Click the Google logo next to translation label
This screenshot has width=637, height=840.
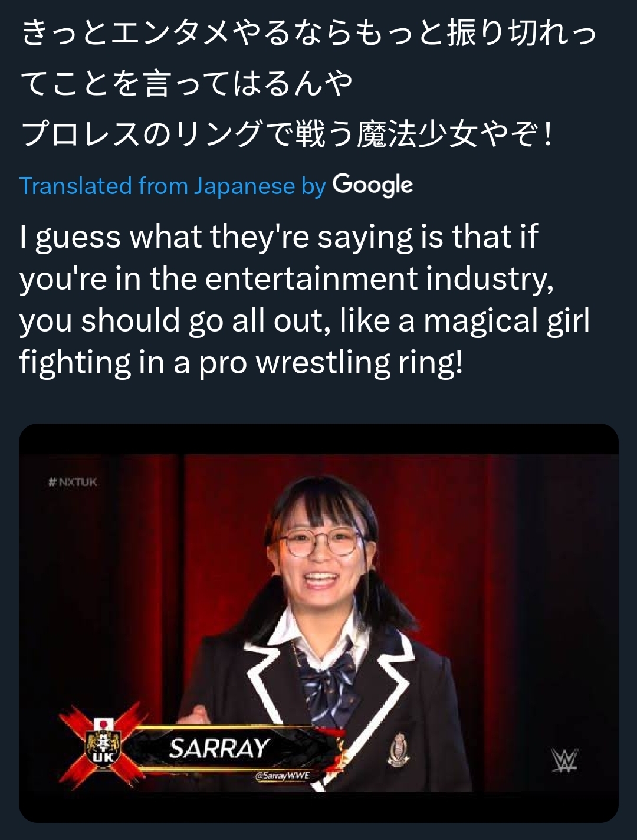pyautogui.click(x=372, y=185)
